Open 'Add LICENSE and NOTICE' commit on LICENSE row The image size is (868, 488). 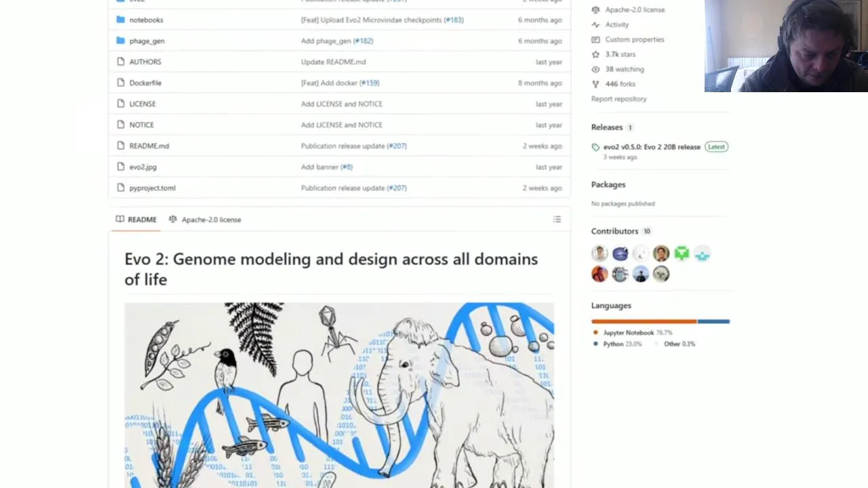click(341, 104)
